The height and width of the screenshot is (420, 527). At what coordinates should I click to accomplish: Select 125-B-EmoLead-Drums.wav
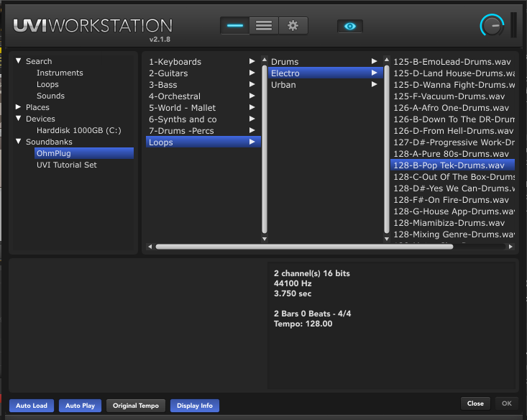(452, 62)
